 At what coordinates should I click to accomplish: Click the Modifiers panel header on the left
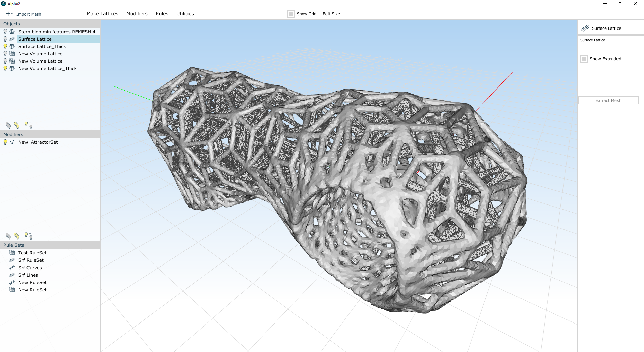click(50, 134)
